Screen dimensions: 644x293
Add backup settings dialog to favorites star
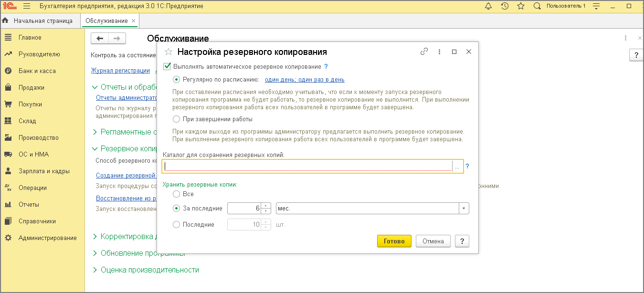(168, 52)
